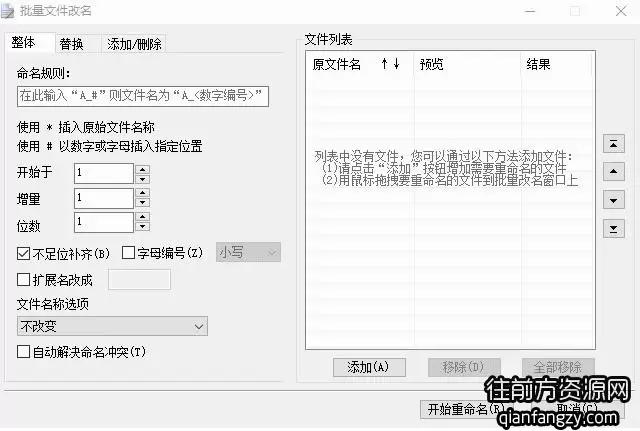Focus the 增量 number field
640x431 pixels.
(x=104, y=198)
